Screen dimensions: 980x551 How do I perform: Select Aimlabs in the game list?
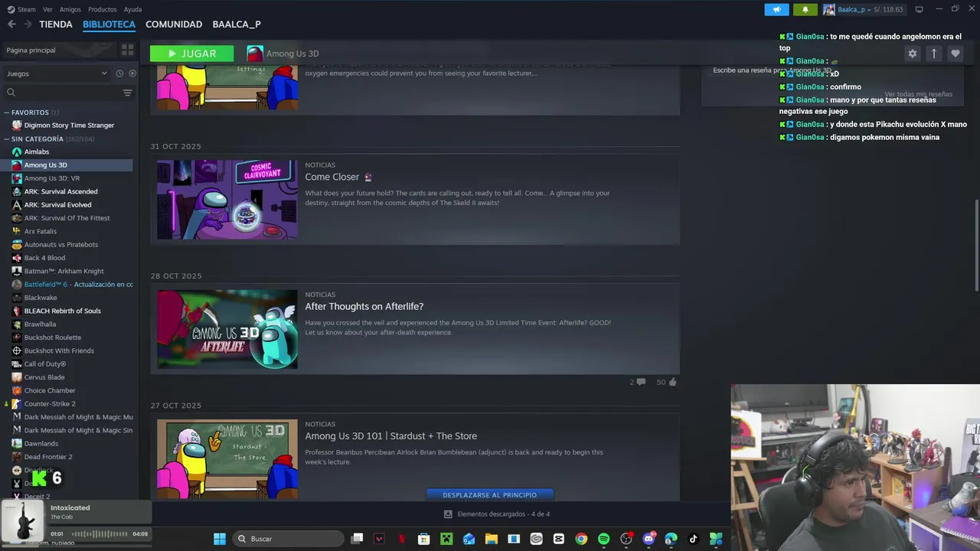click(x=36, y=152)
